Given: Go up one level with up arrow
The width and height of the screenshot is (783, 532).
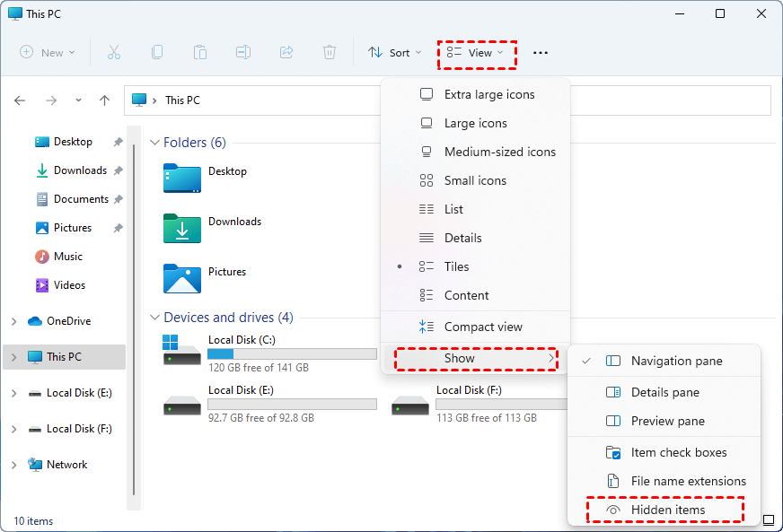Looking at the screenshot, I should coord(104,100).
